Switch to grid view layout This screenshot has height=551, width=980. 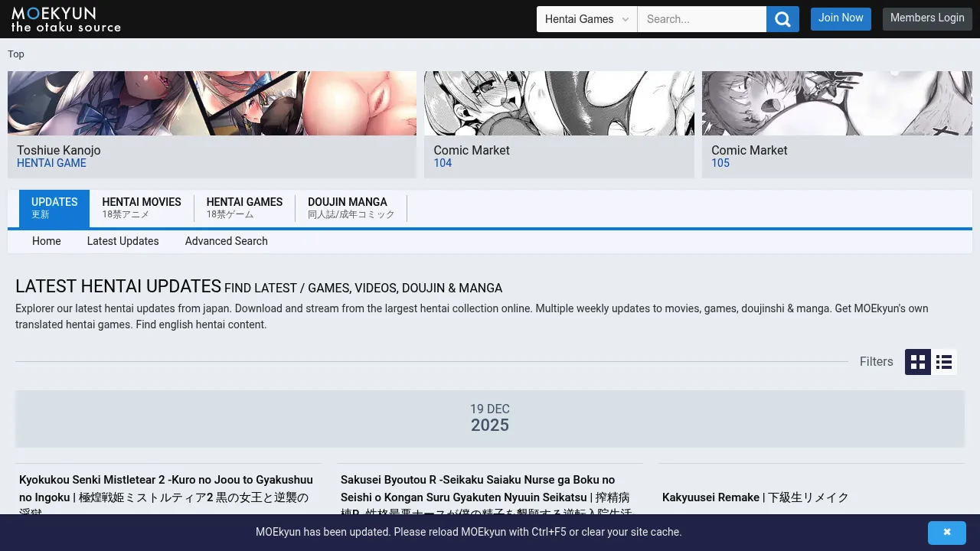coord(918,362)
